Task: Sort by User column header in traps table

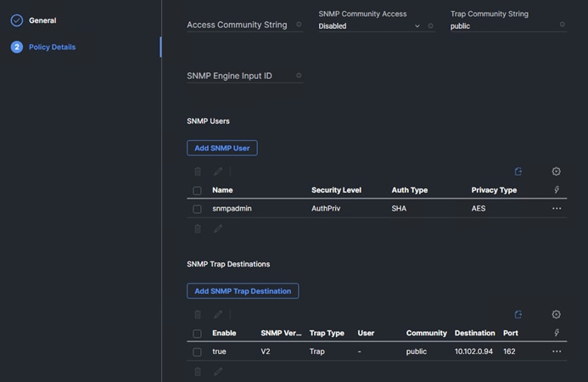Action: click(366, 333)
